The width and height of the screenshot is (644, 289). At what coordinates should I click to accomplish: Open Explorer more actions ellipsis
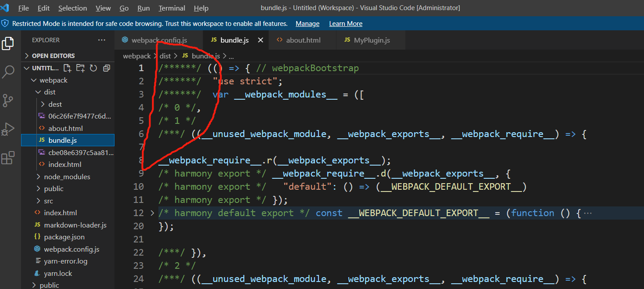[x=102, y=40]
